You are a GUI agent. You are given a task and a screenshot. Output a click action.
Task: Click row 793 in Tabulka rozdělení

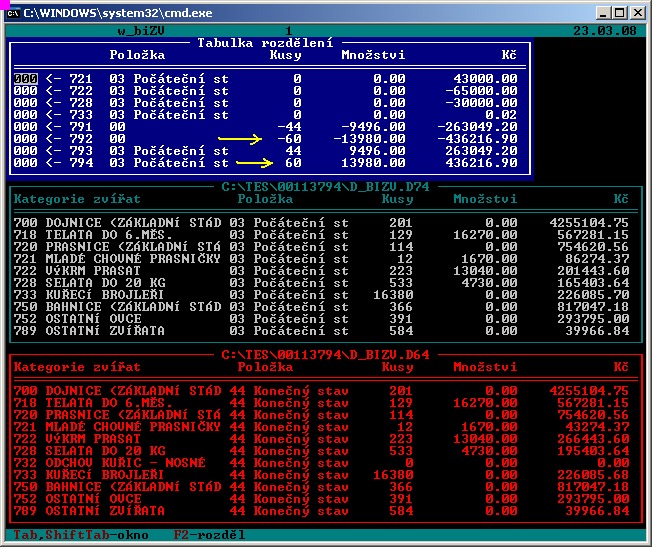pyautogui.click(x=266, y=151)
